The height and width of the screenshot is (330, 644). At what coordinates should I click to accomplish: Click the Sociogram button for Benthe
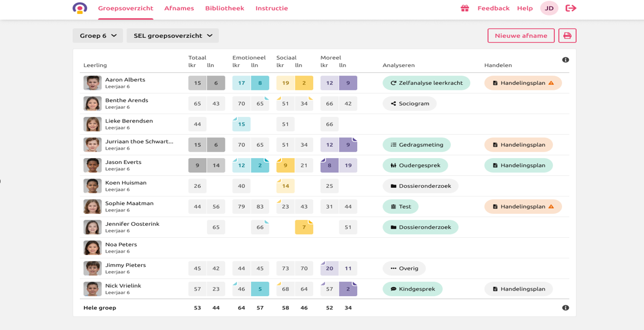[409, 104]
